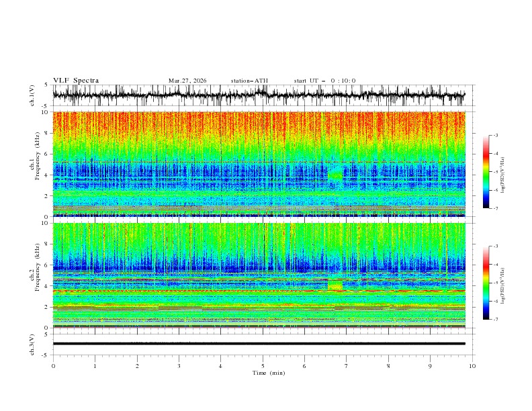Click the ch.1 'Frequency (kHz)' axis label
532x411 pixels.
pyautogui.click(x=38, y=156)
